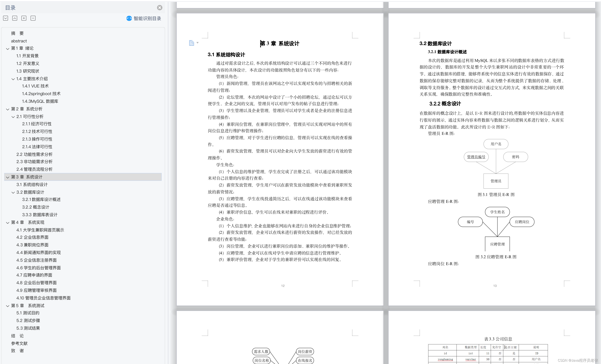Close the 目录 outline panel
601x364 pixels.
pyautogui.click(x=160, y=8)
